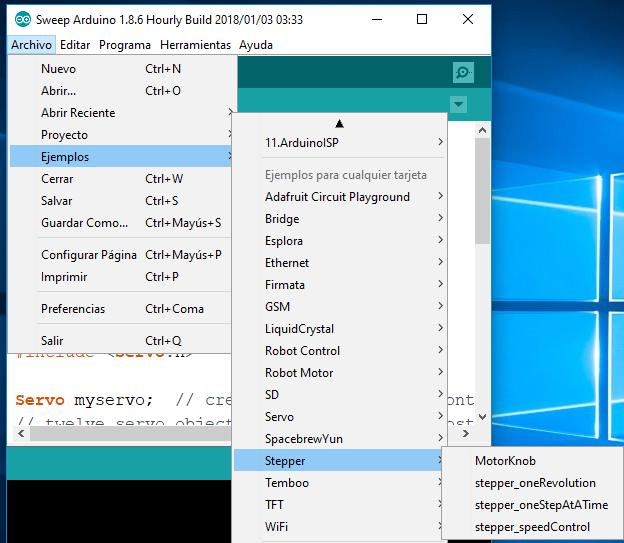
Task: Load stepper_oneStepAtATime example
Action: coord(533,505)
